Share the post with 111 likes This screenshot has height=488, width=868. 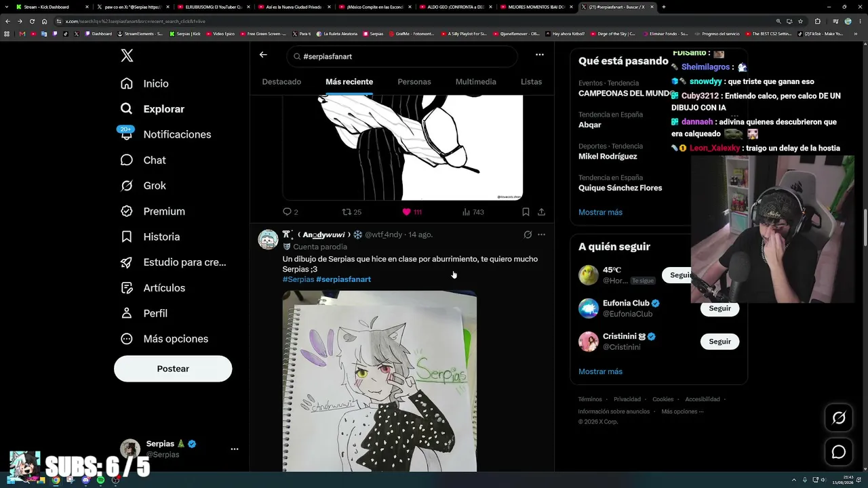click(541, 212)
